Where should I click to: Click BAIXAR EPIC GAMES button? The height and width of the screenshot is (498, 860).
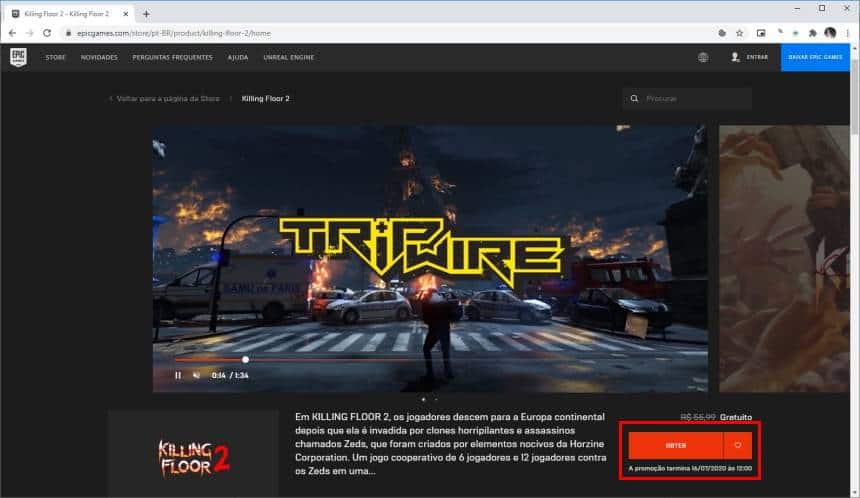coord(815,57)
